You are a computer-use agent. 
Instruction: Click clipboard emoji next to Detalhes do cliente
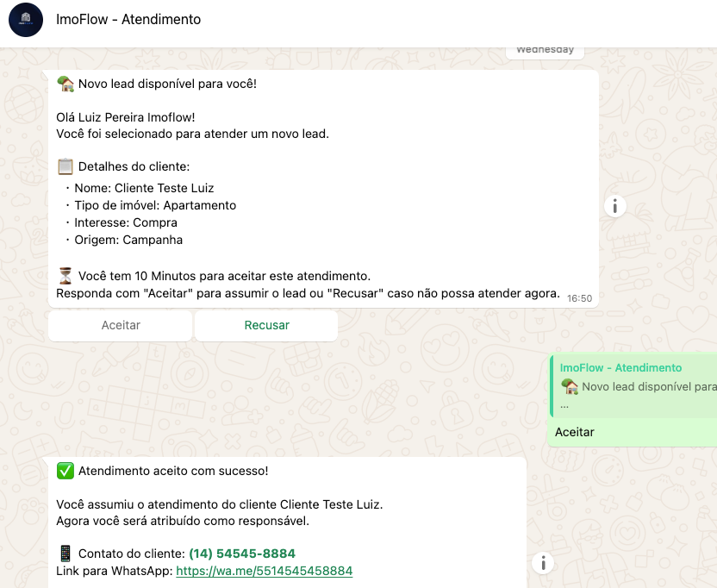coord(65,166)
